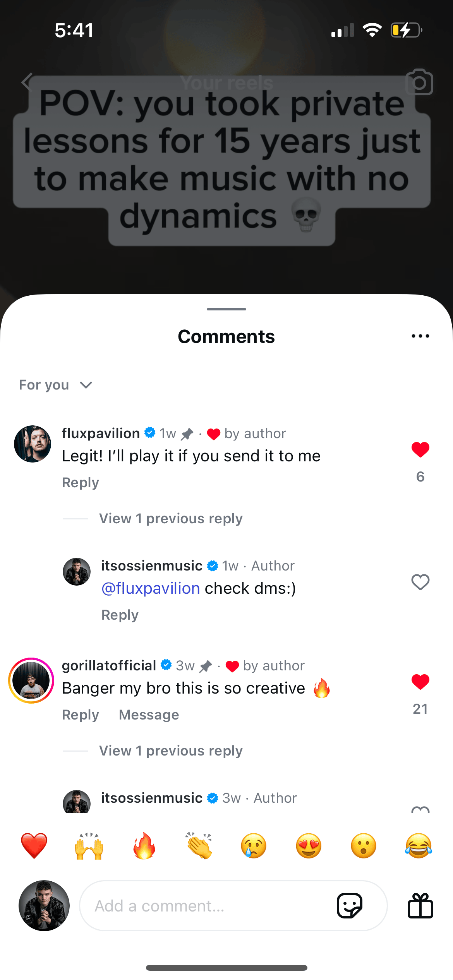This screenshot has height=980, width=453.
Task: Unlike the fluxpavilion comment heart
Action: (x=420, y=450)
